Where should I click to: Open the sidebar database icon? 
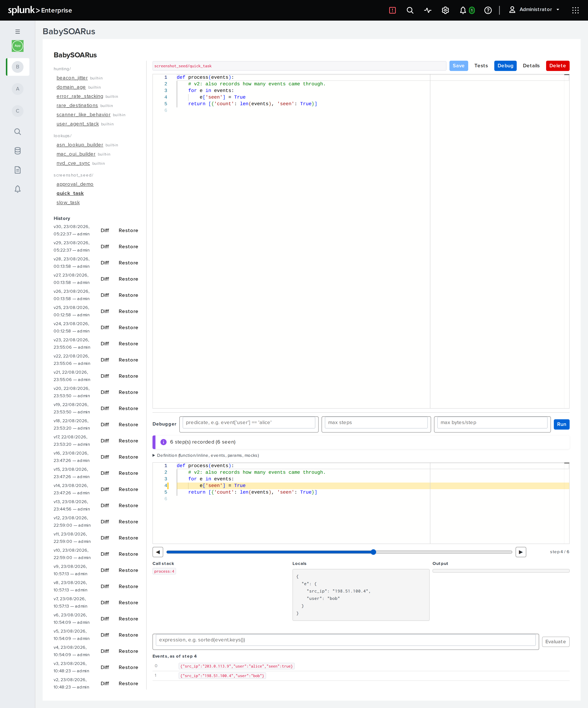(17, 151)
